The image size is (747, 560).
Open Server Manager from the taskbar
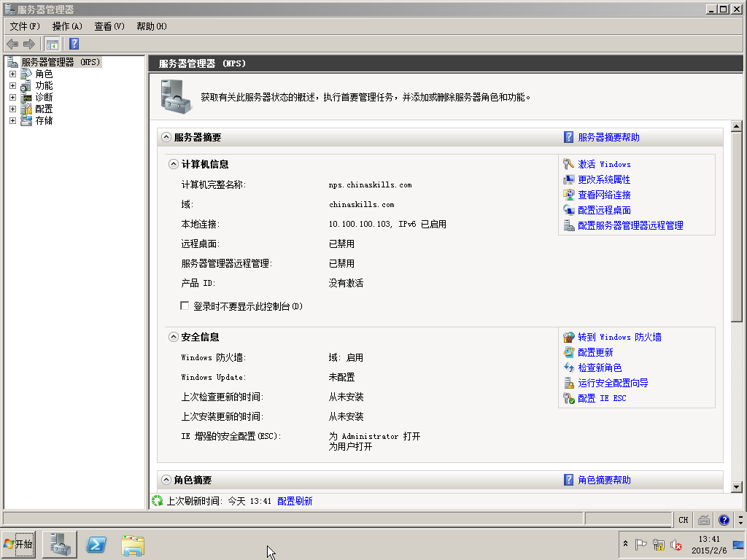[60, 545]
